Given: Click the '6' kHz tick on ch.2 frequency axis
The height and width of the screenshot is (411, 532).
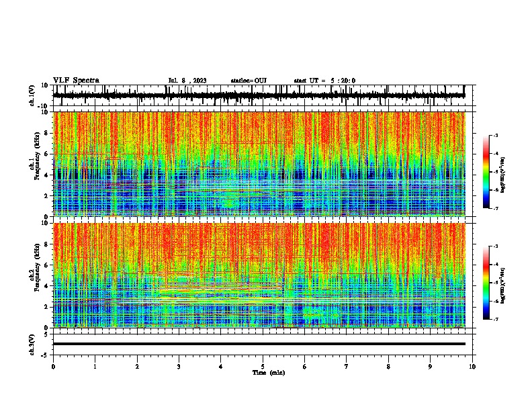Looking at the screenshot, I should (x=47, y=265).
